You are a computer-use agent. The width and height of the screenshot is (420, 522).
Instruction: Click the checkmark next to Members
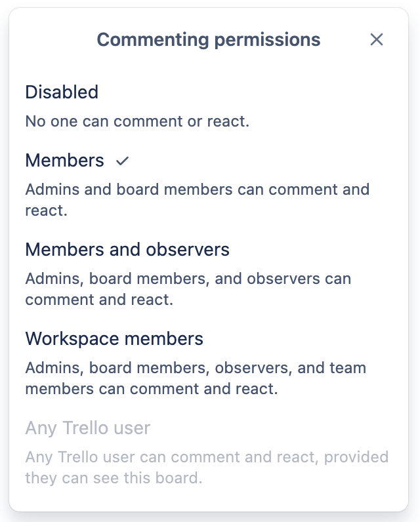coord(122,161)
